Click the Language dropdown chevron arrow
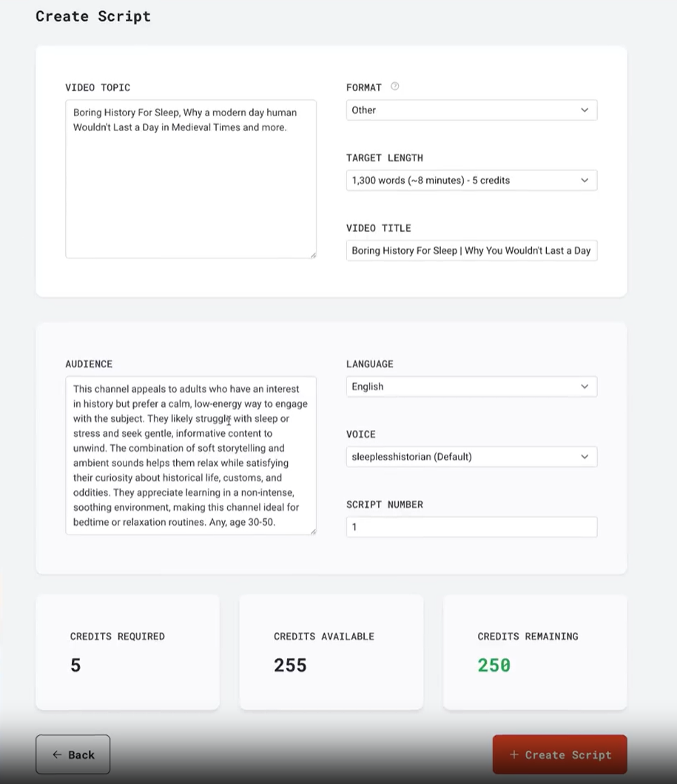The width and height of the screenshot is (677, 784). [x=585, y=386]
